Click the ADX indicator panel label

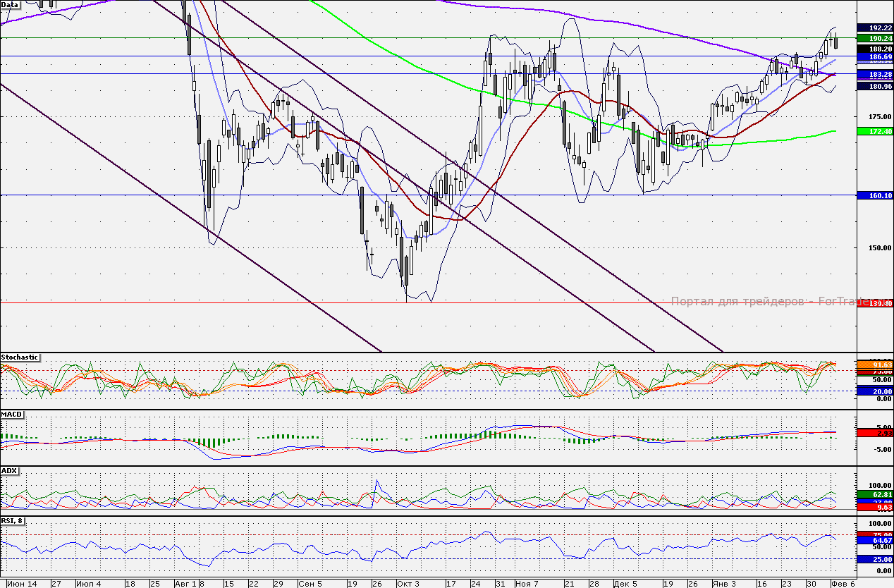point(10,470)
